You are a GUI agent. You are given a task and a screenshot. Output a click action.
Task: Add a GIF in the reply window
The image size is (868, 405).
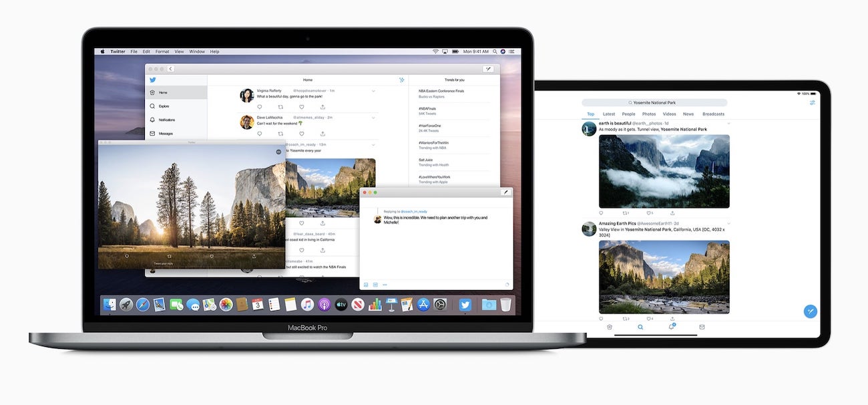pyautogui.click(x=375, y=285)
